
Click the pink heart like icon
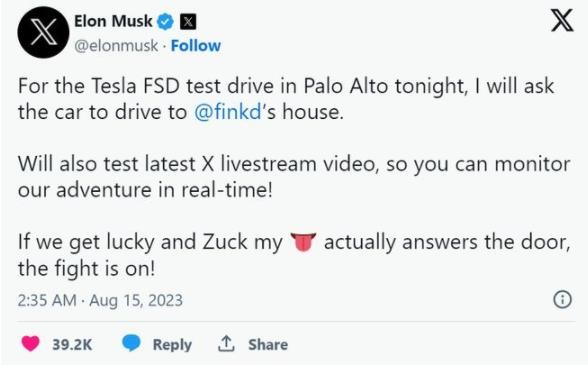tap(30, 343)
